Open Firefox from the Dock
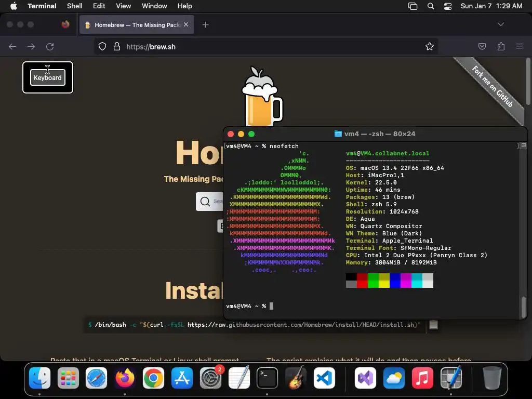This screenshot has width=532, height=399. (125, 378)
